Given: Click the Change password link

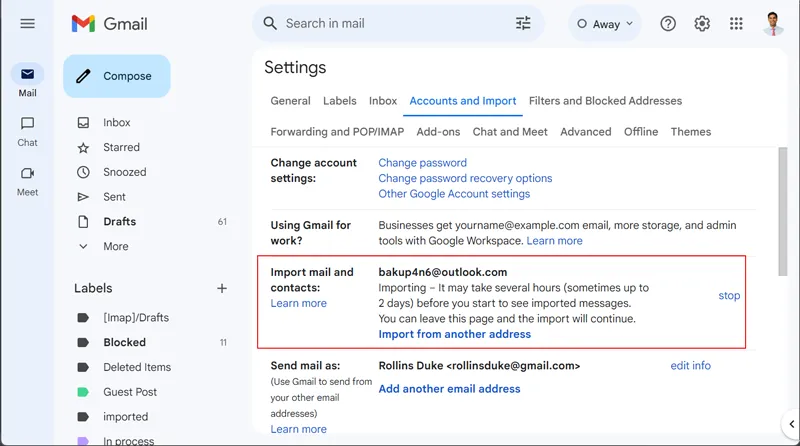Looking at the screenshot, I should pyautogui.click(x=422, y=163).
